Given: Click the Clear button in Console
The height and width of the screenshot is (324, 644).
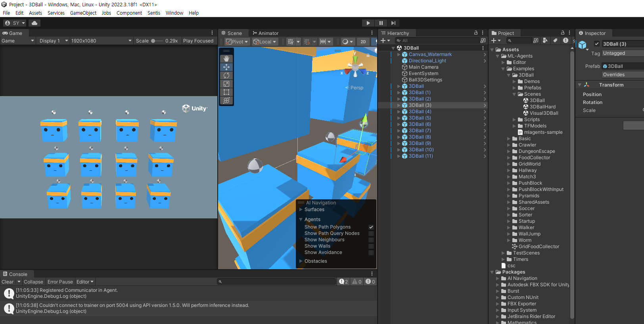Looking at the screenshot, I should (8, 282).
